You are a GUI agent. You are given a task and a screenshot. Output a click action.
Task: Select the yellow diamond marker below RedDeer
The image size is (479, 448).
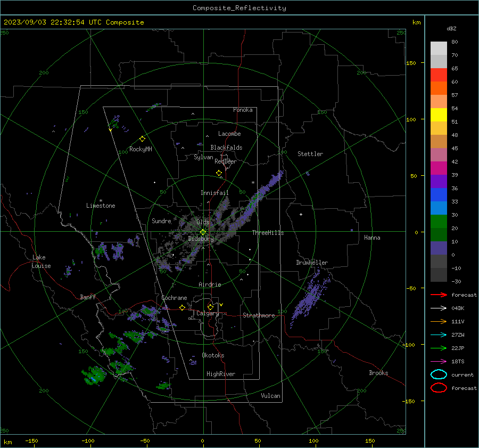[219, 173]
